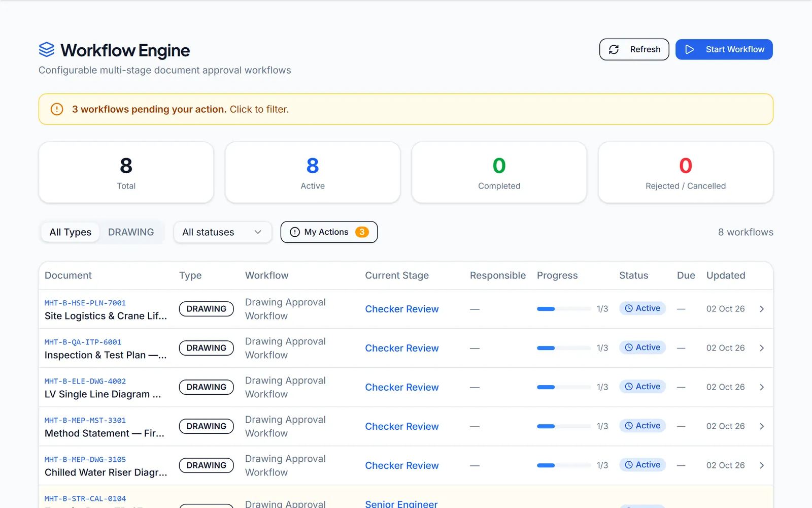Click the alert icon in My Actions

[295, 232]
